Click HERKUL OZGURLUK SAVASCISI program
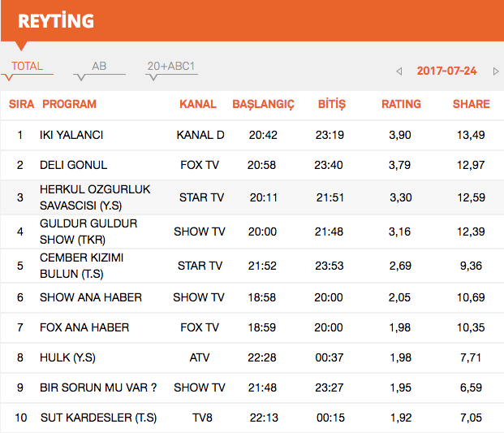The image size is (504, 433). (x=95, y=197)
